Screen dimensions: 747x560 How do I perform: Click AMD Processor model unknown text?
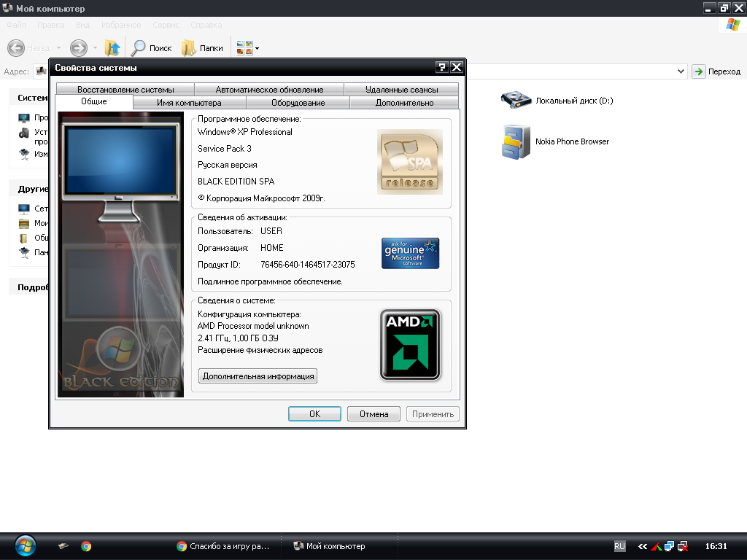pyautogui.click(x=253, y=326)
